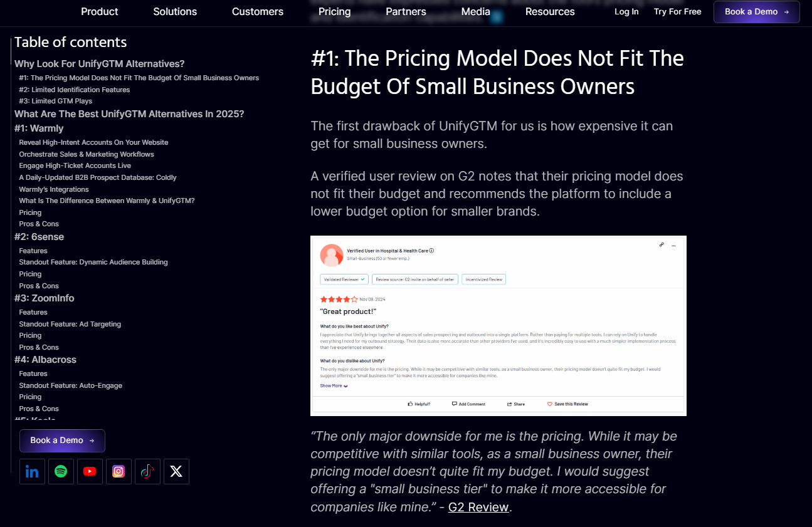Image resolution: width=812 pixels, height=527 pixels.
Task: Go to Warmly's Integrations entry
Action: (54, 189)
